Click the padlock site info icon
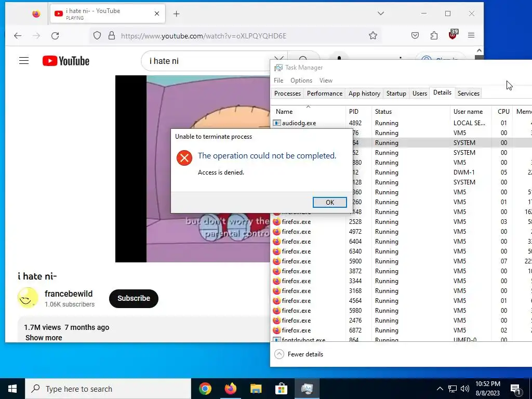Viewport: 532px width, 399px height. [112, 36]
